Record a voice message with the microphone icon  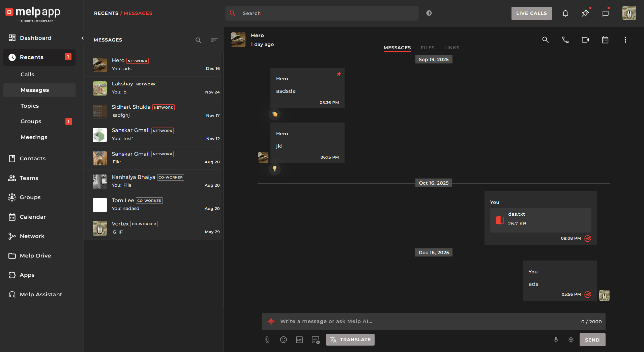pyautogui.click(x=555, y=340)
